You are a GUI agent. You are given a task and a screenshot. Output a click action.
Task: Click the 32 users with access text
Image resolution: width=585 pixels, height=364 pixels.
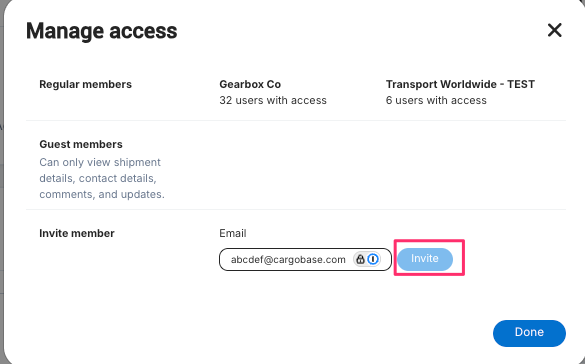(x=273, y=100)
